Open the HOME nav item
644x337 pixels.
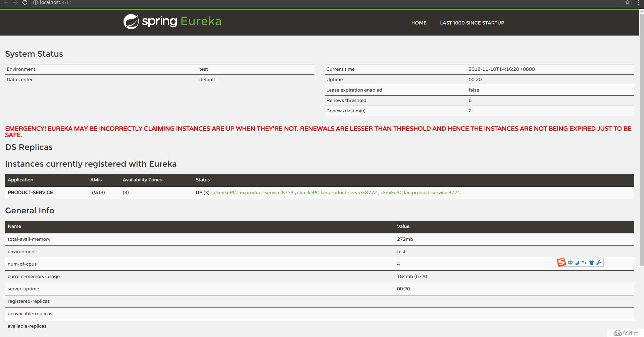[419, 23]
